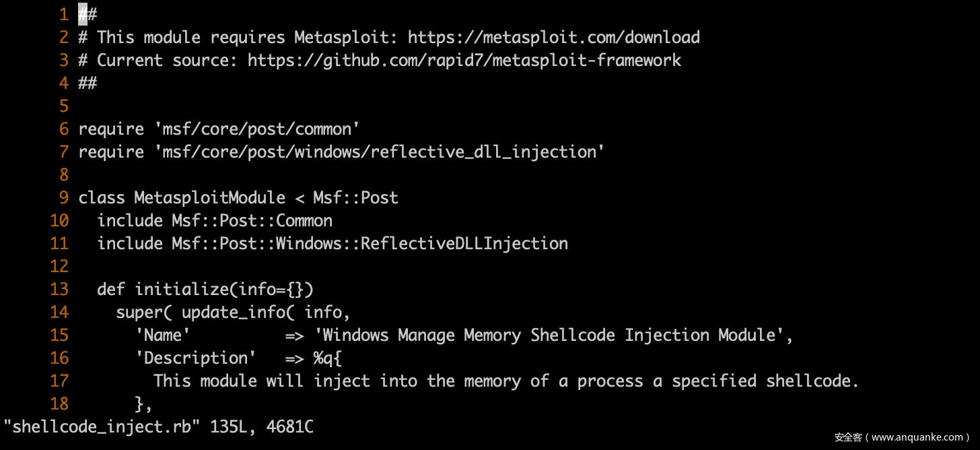
Task: Click the 'msf/core/post/common' require string
Action: coord(257,129)
